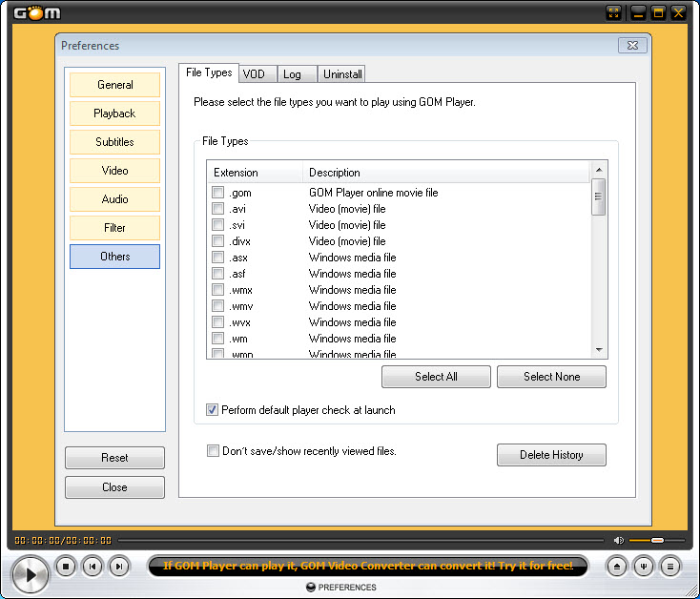Image resolution: width=700 pixels, height=599 pixels.
Task: Check the .svi extension checkbox
Action: 217,224
